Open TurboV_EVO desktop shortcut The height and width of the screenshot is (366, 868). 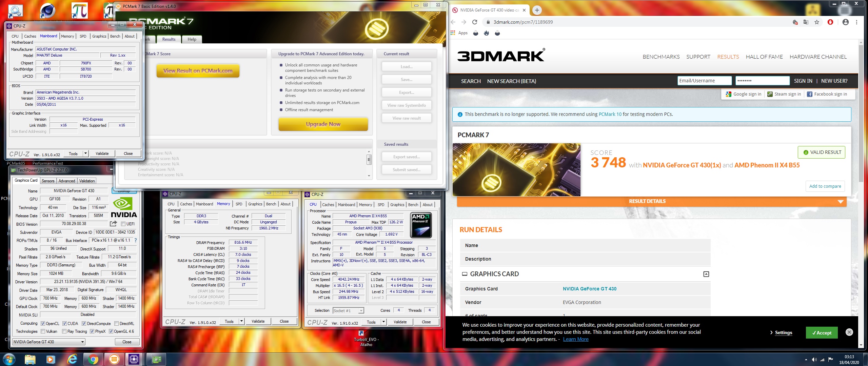click(x=366, y=338)
